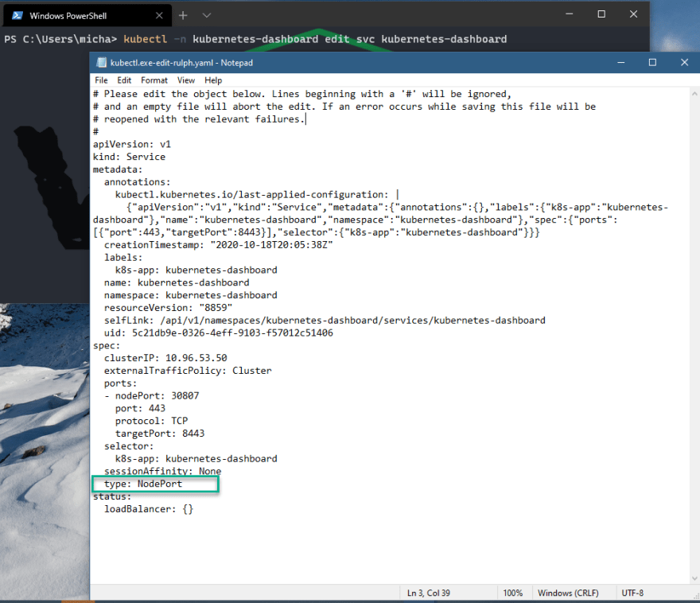Click 'Ln 3, Col 39' in status bar
Image resolution: width=700 pixels, height=603 pixels.
429,593
